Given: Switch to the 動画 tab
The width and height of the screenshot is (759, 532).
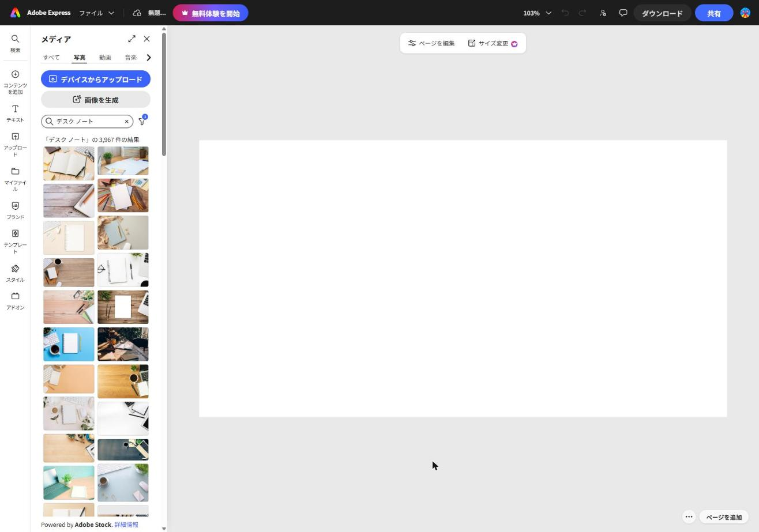Looking at the screenshot, I should coord(105,57).
